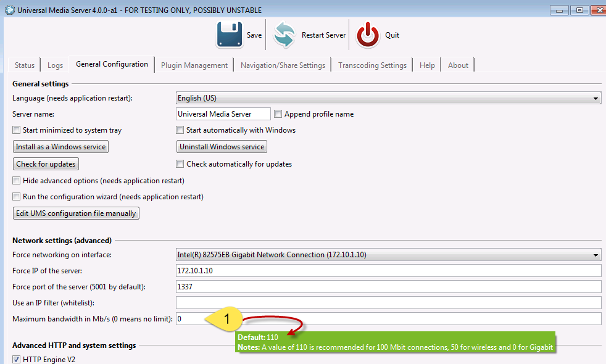This screenshot has height=364, width=606.
Task: Click the Restart Server arrows icon
Action: pos(284,35)
